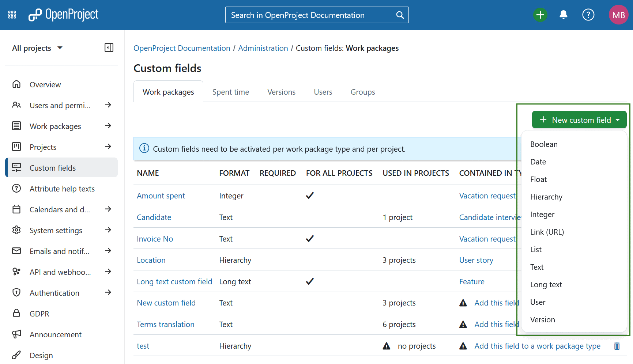Click the Custom fields sidebar icon
The image size is (633, 364).
(x=16, y=167)
